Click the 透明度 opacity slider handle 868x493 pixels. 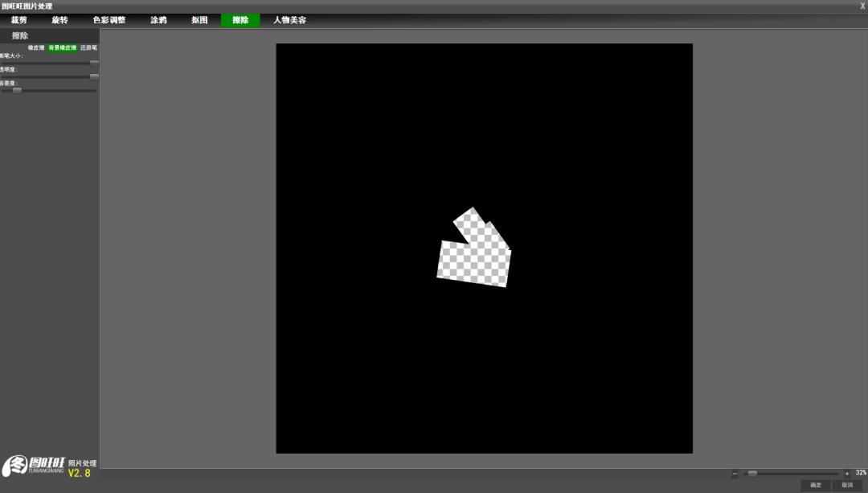[94, 76]
